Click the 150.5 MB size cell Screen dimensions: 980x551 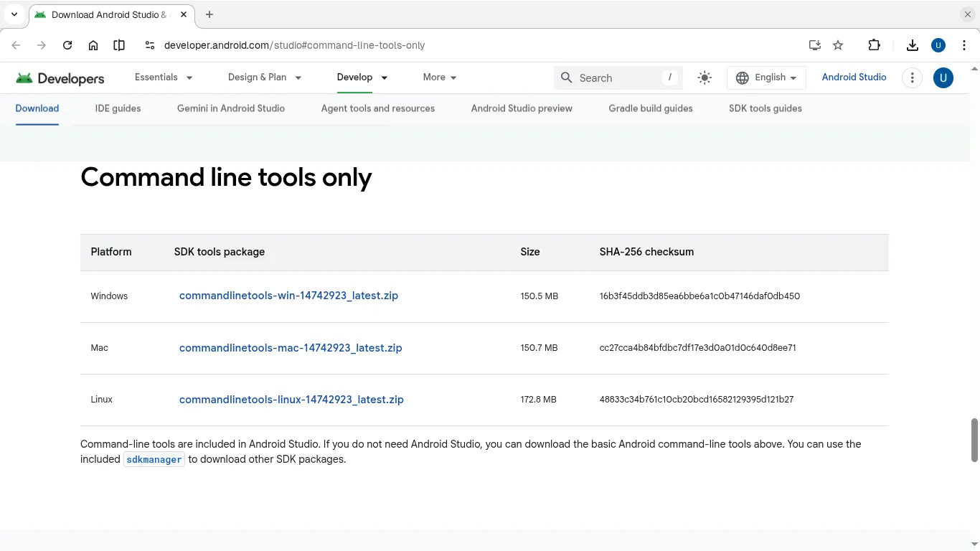(539, 296)
